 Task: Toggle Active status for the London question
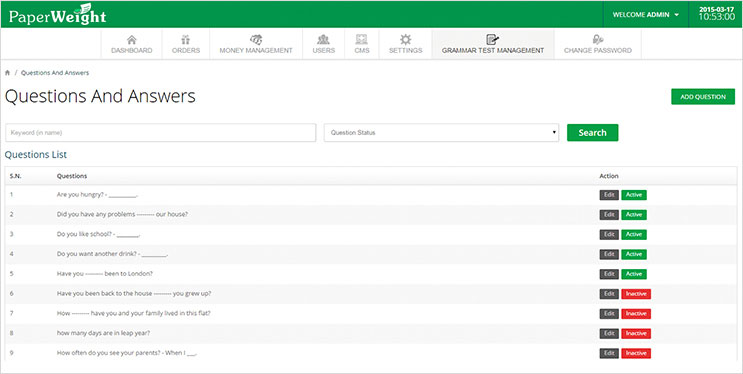pos(634,274)
